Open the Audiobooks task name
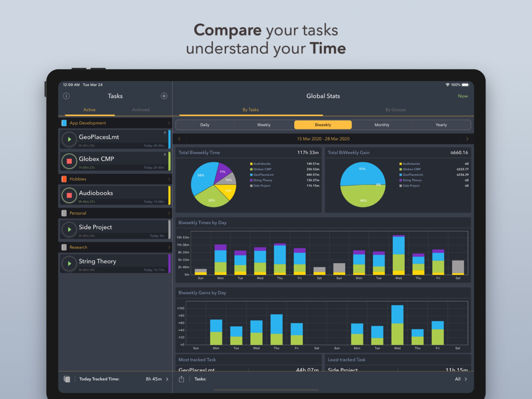 pyautogui.click(x=96, y=193)
